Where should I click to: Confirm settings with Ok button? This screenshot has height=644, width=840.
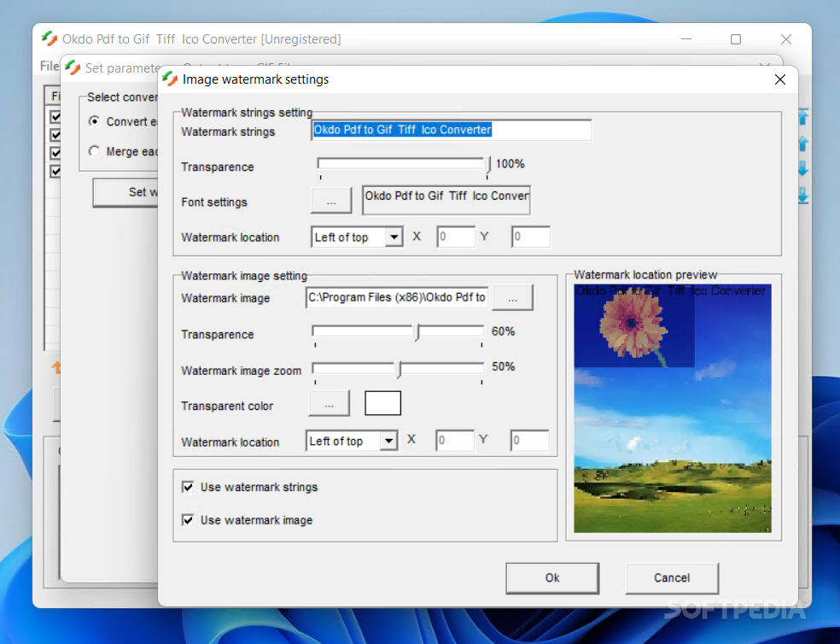(x=552, y=578)
